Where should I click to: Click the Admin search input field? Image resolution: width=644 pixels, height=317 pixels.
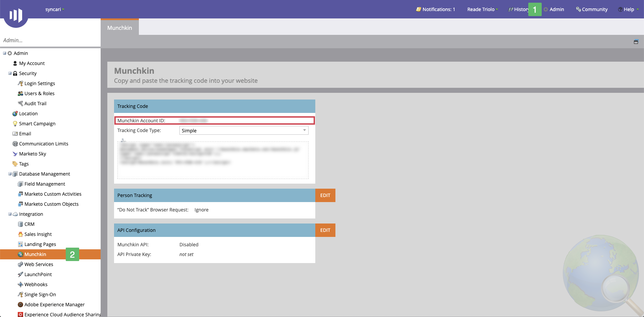(x=50, y=40)
